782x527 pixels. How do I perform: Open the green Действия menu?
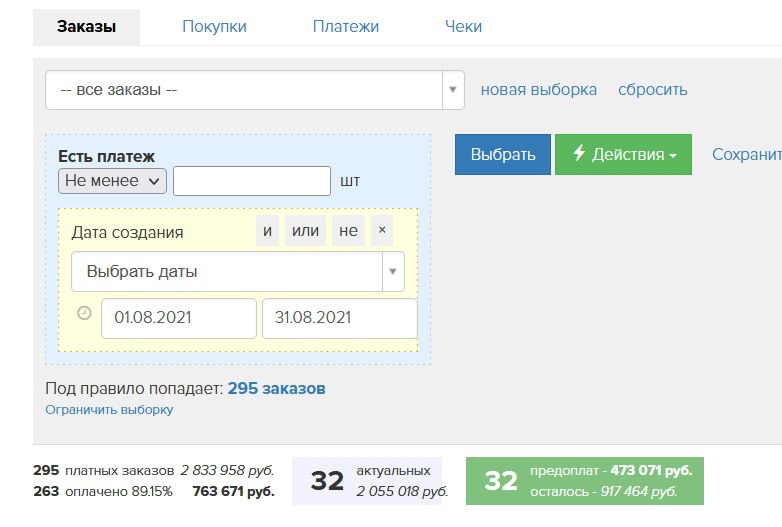tap(623, 155)
